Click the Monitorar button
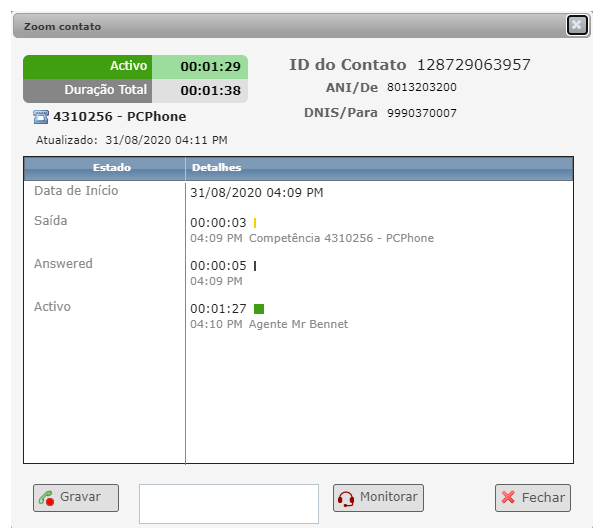This screenshot has width=595, height=531. [x=378, y=498]
